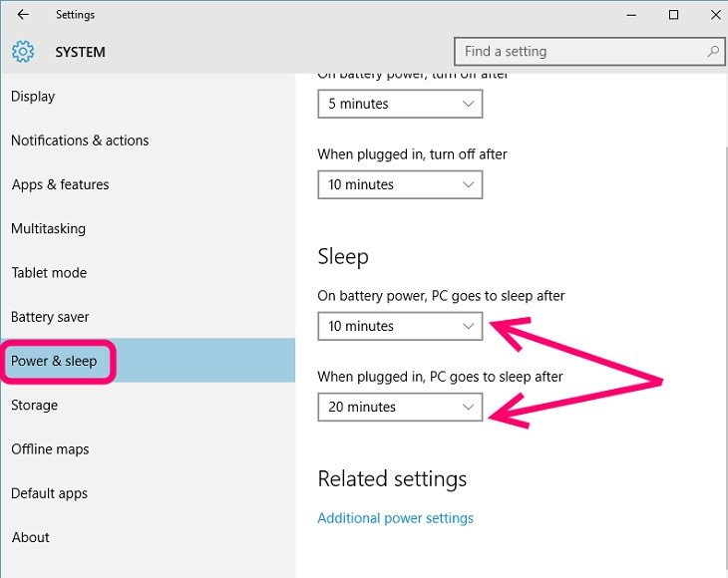
Task: Open the Storage settings page
Action: point(34,406)
